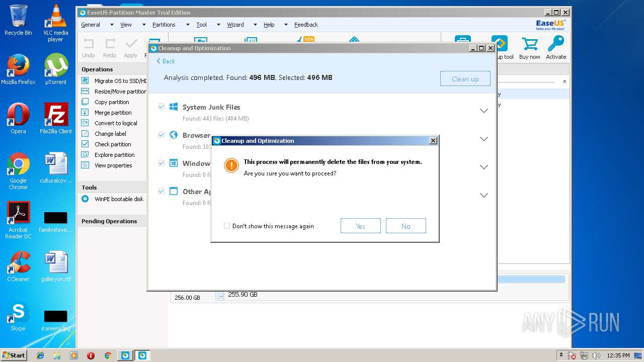
Task: Uncheck the Browser junk checkbox
Action: (161, 135)
